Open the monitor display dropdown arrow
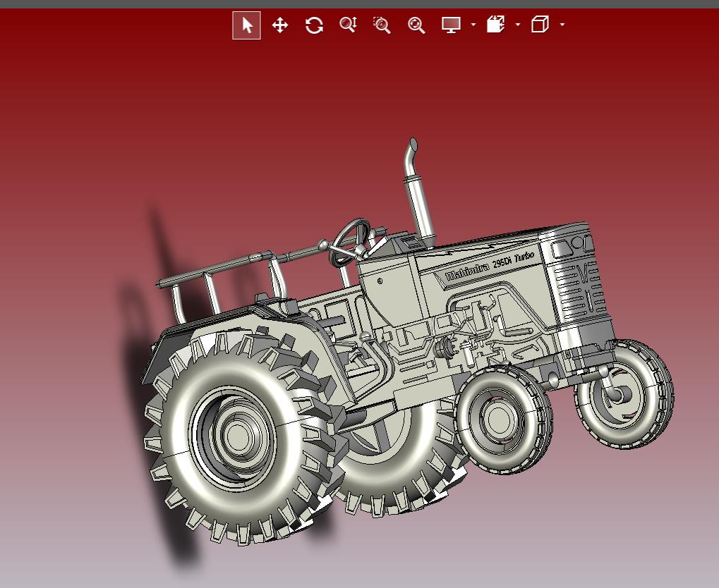Image resolution: width=719 pixels, height=588 pixels. click(x=473, y=25)
